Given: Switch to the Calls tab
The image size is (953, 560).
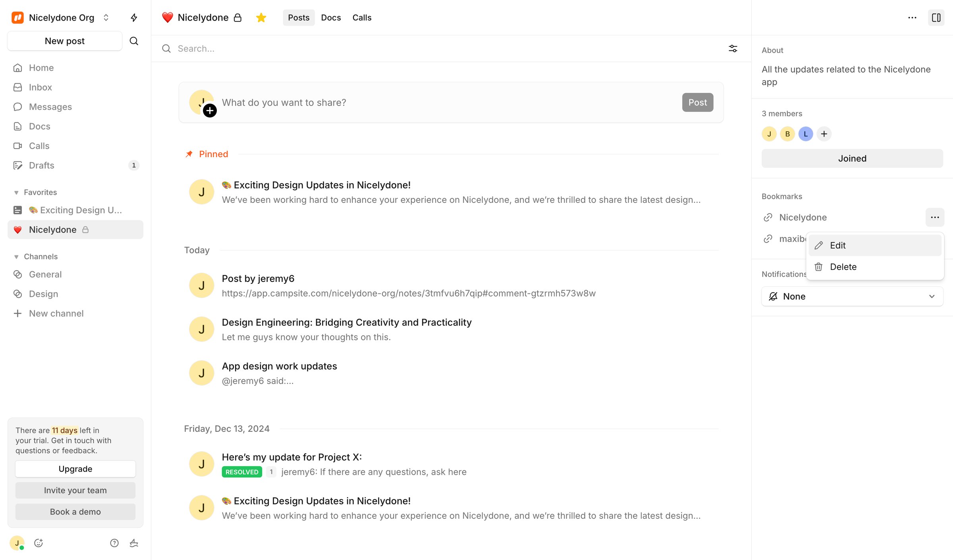Looking at the screenshot, I should pos(362,17).
